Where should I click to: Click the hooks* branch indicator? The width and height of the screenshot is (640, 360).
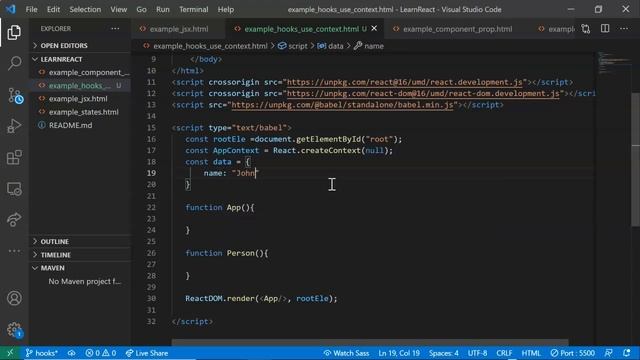click(x=42, y=353)
